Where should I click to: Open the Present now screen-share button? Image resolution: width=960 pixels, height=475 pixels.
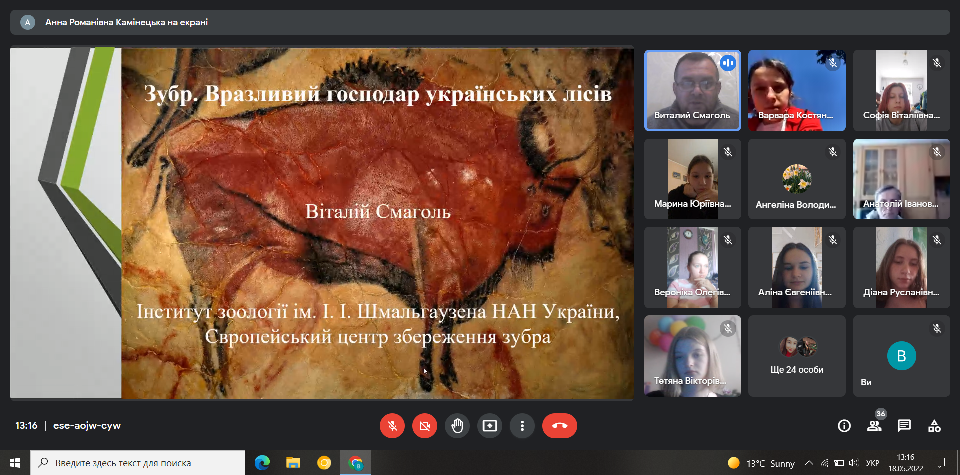coord(490,425)
